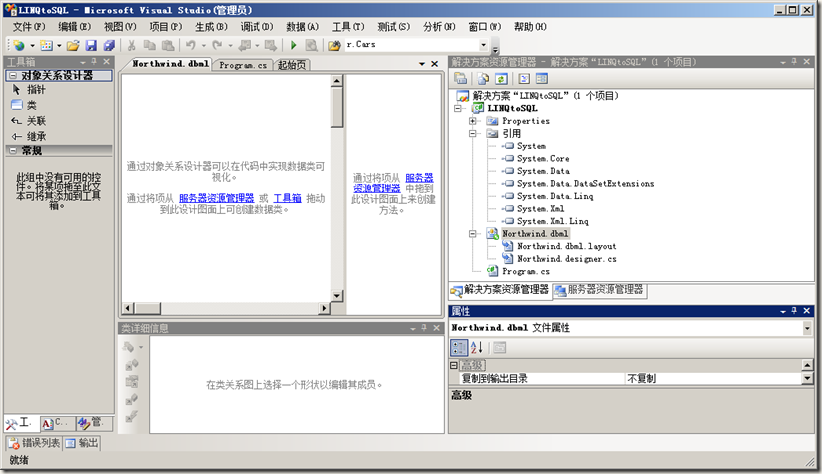Click the Open File folder icon
Screen dimensions: 822x474
pyautogui.click(x=73, y=46)
